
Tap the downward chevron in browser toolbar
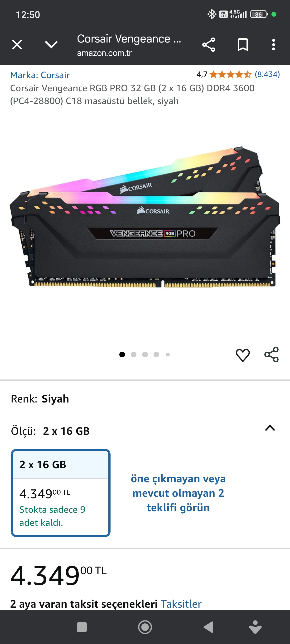51,45
